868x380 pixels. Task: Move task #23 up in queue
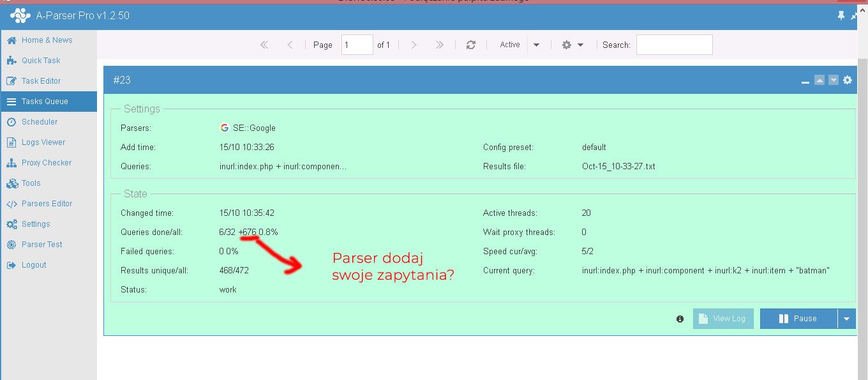(819, 80)
